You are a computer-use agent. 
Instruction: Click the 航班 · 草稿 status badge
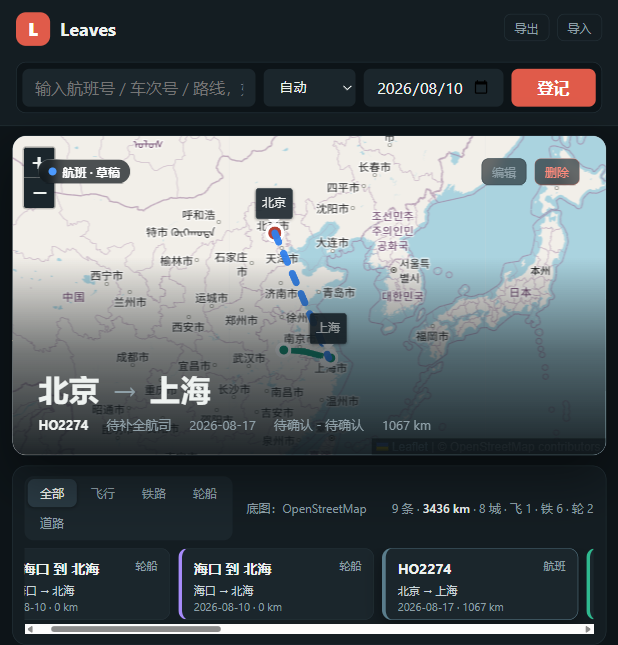click(x=85, y=172)
